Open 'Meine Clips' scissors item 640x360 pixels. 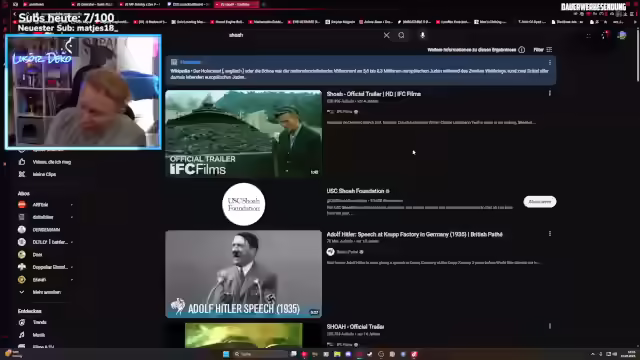[x=38, y=174]
